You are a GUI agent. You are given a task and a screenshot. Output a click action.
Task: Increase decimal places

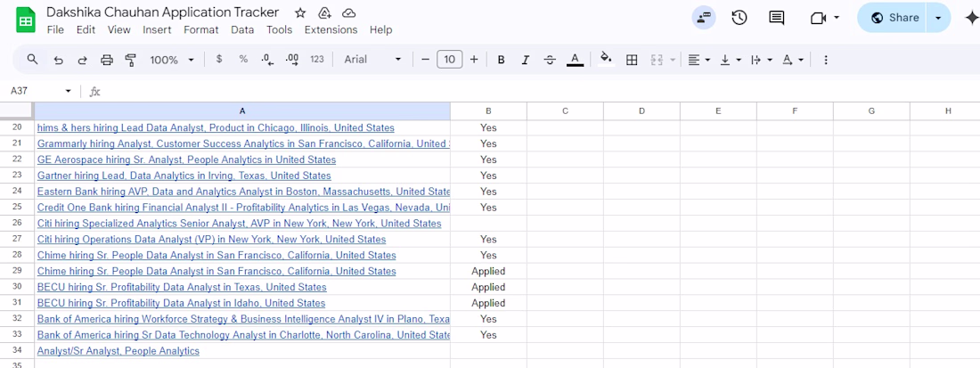click(x=292, y=60)
